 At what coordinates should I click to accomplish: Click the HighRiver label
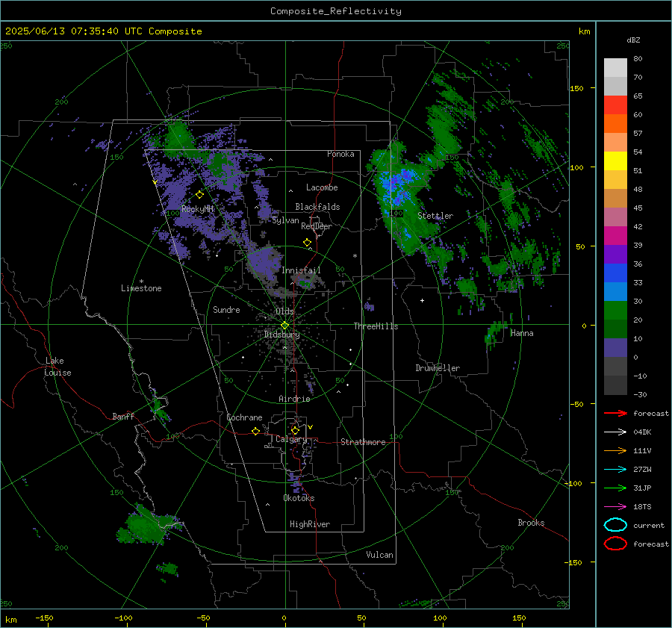click(x=310, y=524)
